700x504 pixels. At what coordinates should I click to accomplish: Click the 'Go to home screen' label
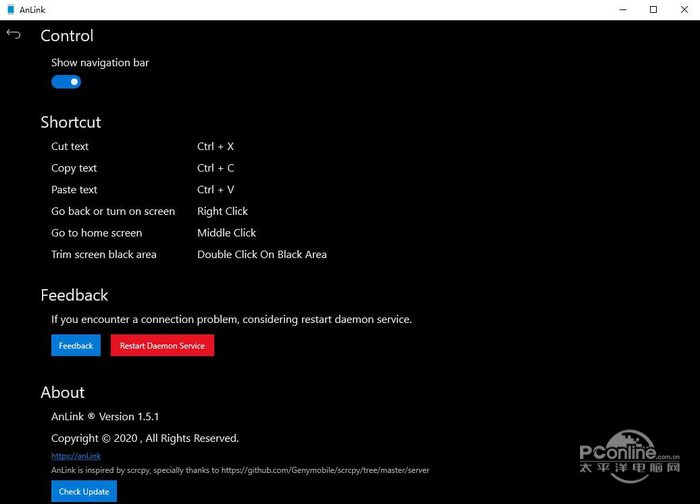click(96, 233)
